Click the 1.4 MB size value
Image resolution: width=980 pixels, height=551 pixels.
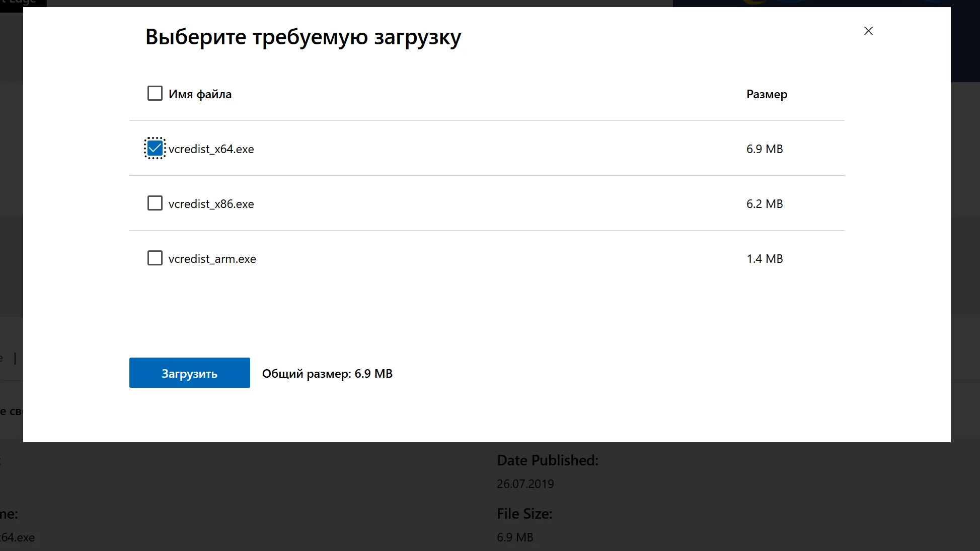point(764,259)
